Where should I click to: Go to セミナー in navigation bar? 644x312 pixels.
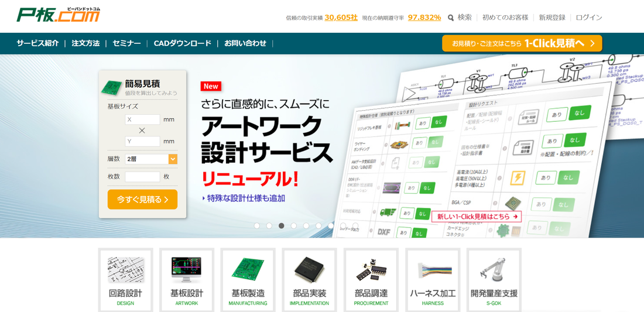pos(126,43)
